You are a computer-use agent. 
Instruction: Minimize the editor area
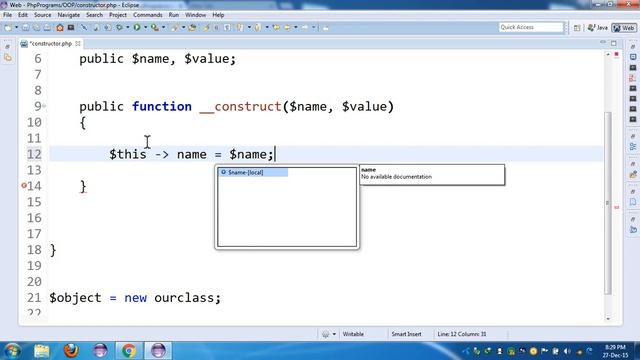click(603, 42)
